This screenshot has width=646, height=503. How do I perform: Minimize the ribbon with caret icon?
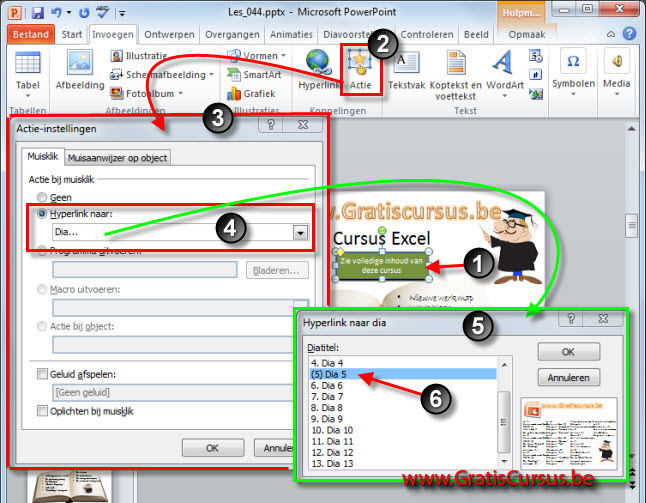(611, 34)
